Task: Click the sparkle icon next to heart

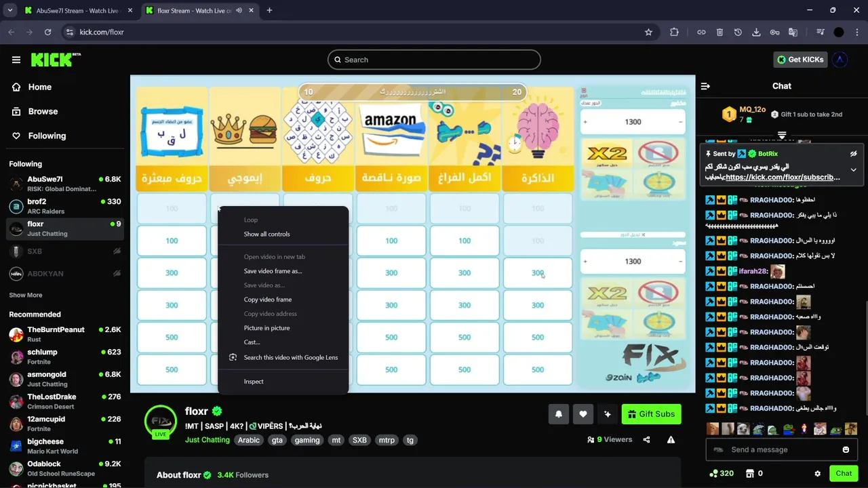Action: (608, 414)
